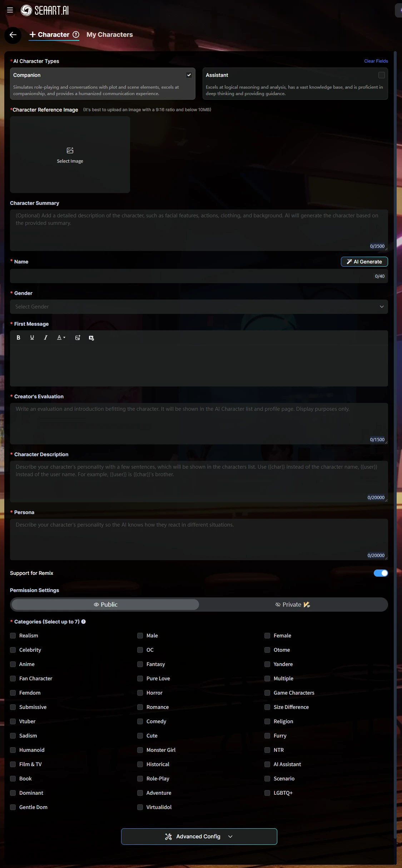Apply italic formatting in First Message

coord(45,337)
